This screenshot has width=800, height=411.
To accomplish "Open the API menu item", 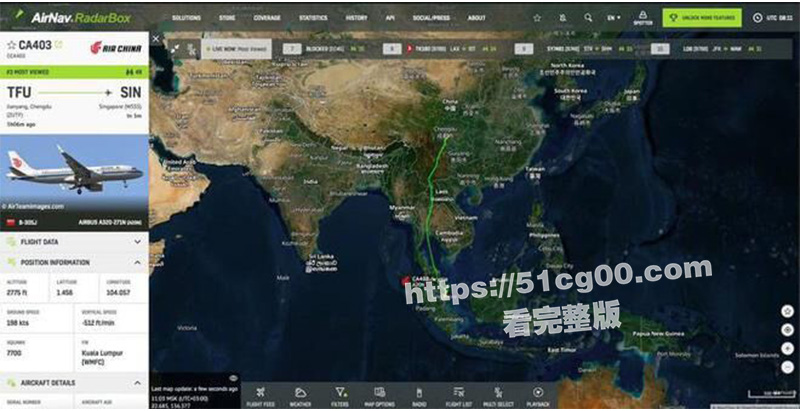I will (x=390, y=18).
